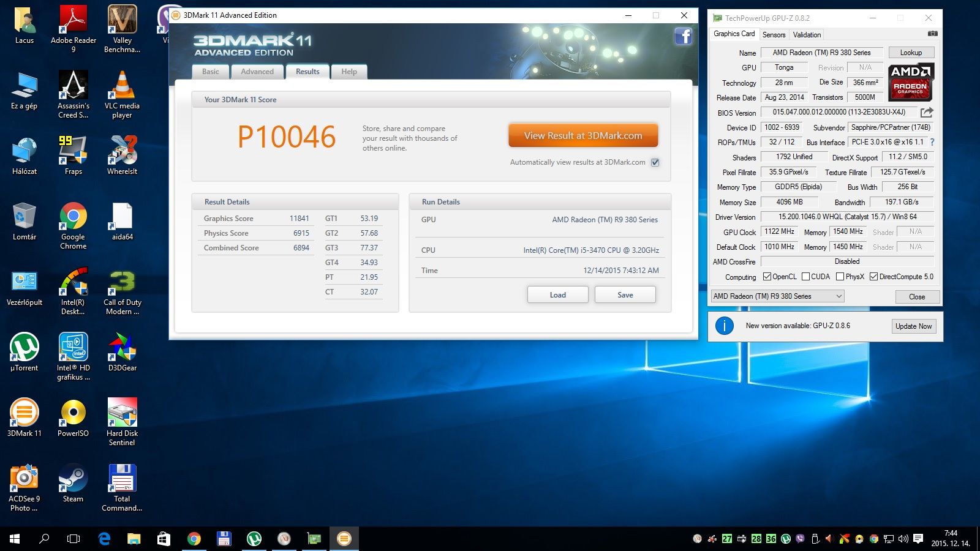Toggle PhysX checkbox in GPU-Z
Image resolution: width=980 pixels, height=551 pixels.
840,277
